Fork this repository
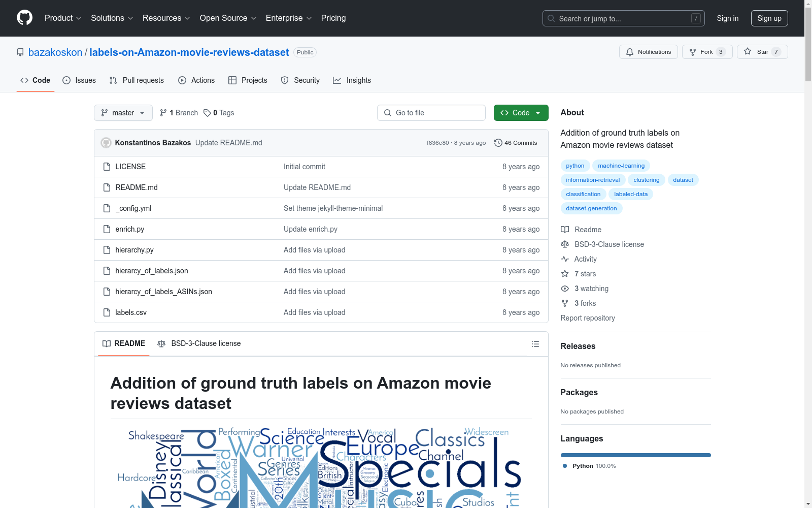 pyautogui.click(x=707, y=52)
